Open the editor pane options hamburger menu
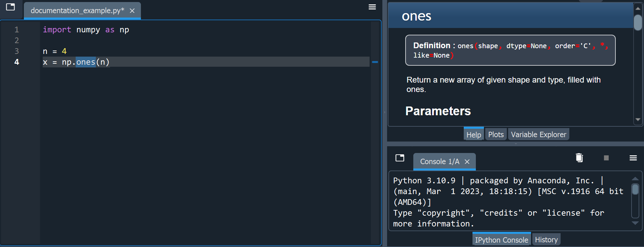This screenshot has height=247, width=644. pos(372,7)
